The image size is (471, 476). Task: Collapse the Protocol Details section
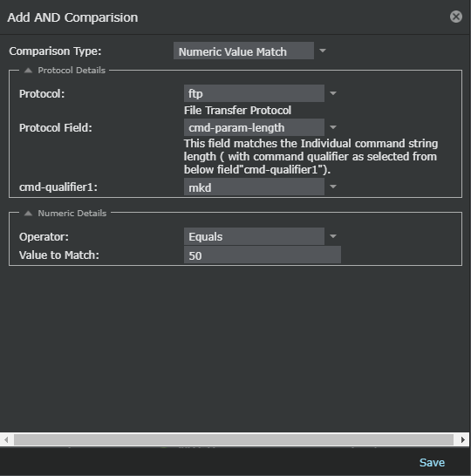28,71
